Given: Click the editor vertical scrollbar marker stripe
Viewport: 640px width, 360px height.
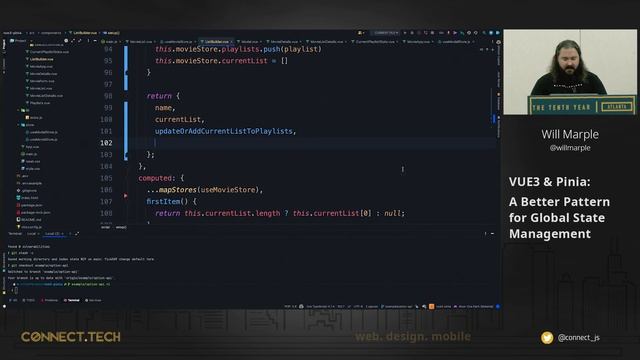Looking at the screenshot, I should pyautogui.click(x=493, y=119).
